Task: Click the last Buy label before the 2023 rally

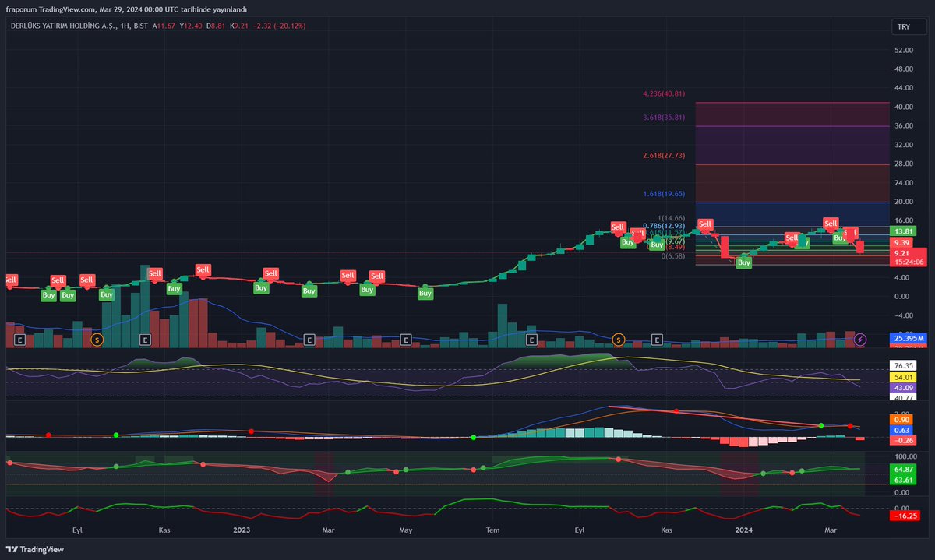Action: point(425,294)
